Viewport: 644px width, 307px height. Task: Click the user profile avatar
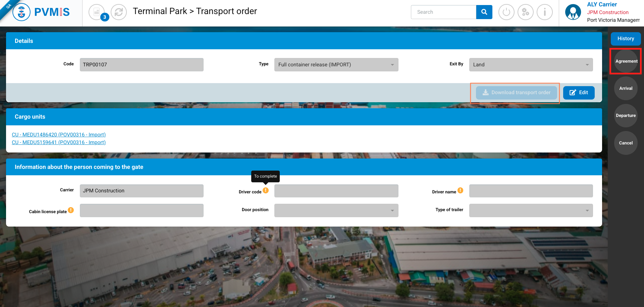click(573, 12)
